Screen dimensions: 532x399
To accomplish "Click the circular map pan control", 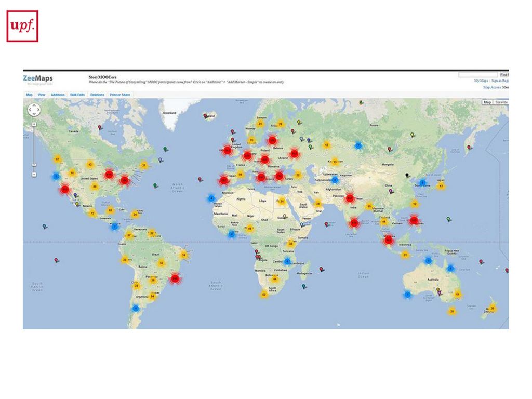I will (x=34, y=110).
